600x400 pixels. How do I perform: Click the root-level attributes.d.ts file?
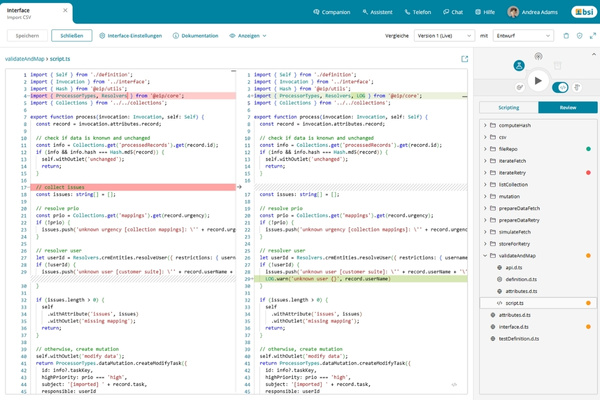pos(538,315)
